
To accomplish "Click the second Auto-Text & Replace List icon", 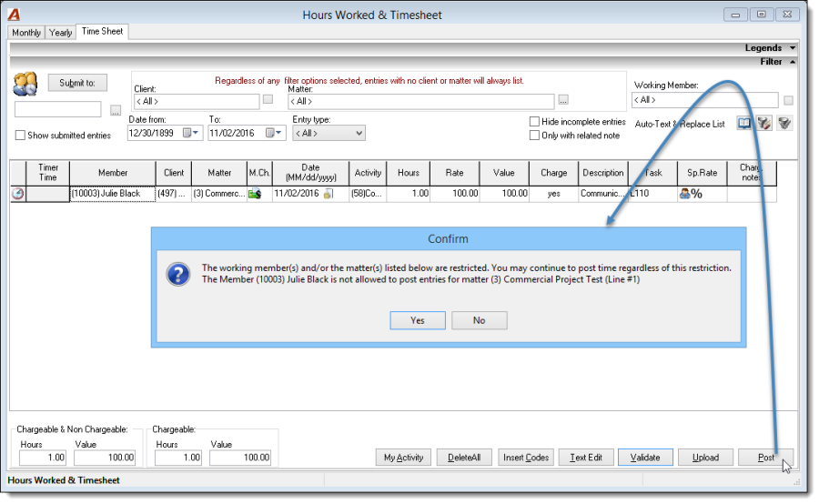I will [x=763, y=123].
